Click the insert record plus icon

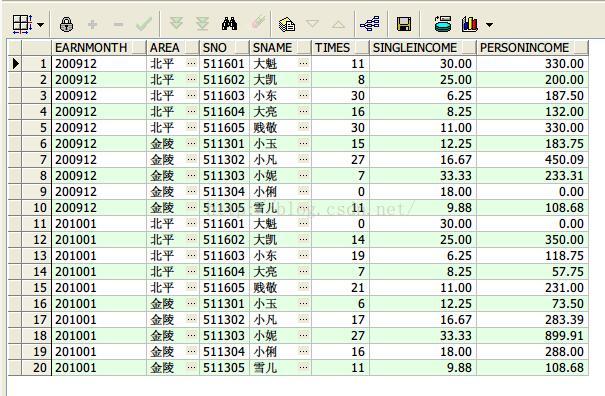point(92,25)
